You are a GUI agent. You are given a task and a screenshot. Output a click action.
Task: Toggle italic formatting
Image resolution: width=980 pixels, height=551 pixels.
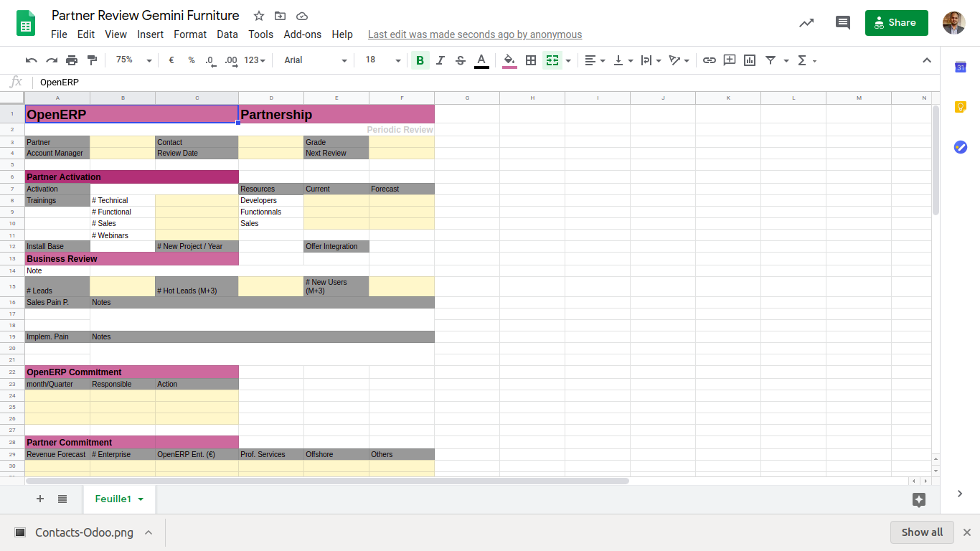(440, 60)
